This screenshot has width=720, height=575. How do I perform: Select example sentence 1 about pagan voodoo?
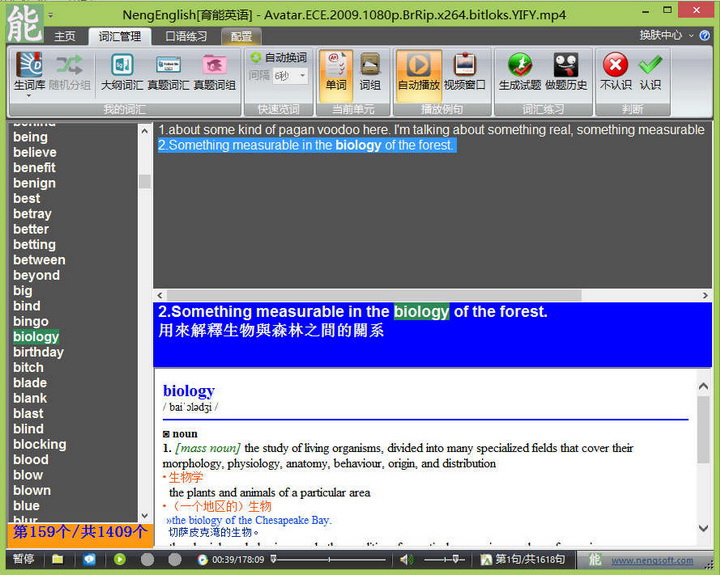(431, 130)
